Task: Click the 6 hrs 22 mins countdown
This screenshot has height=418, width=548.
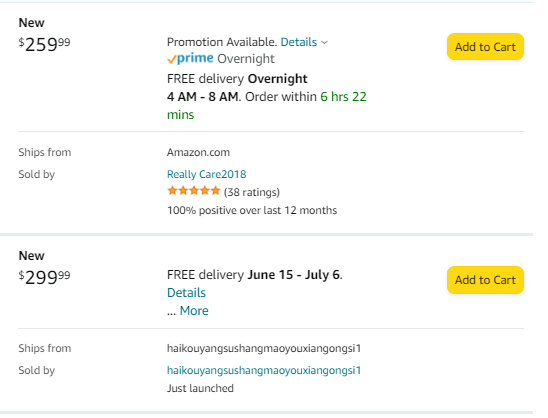Action: coord(267,106)
